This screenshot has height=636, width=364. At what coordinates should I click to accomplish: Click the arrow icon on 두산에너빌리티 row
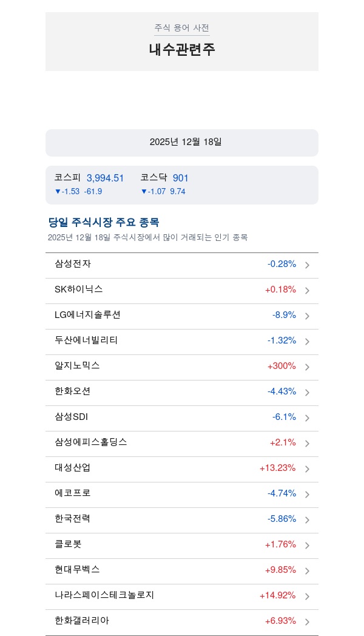click(x=307, y=342)
